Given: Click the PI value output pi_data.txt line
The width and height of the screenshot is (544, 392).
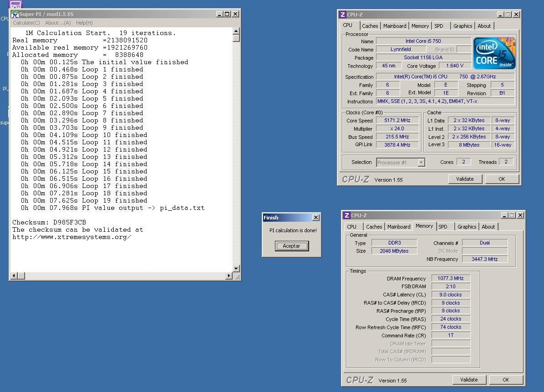Looking at the screenshot, I should pyautogui.click(x=113, y=208).
